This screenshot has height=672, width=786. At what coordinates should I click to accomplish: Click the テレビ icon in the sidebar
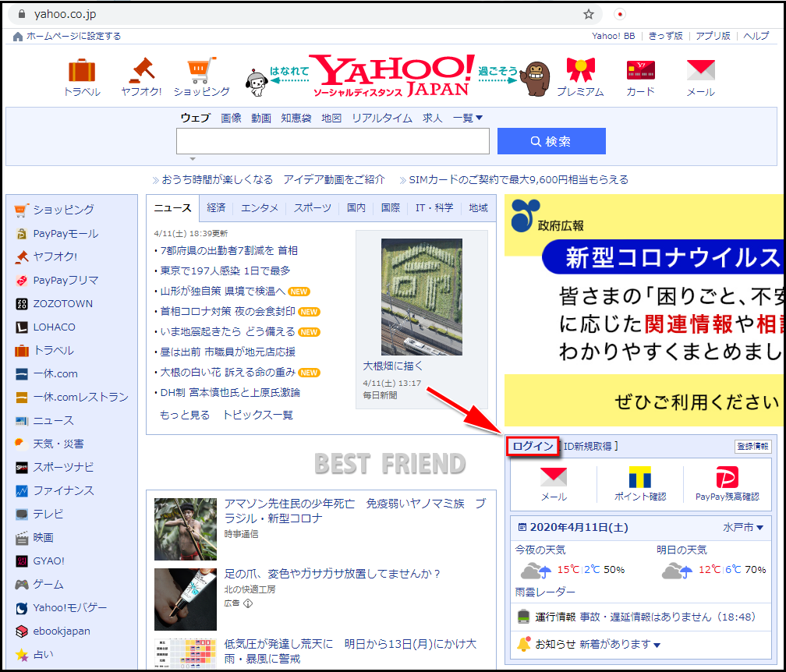tap(22, 515)
